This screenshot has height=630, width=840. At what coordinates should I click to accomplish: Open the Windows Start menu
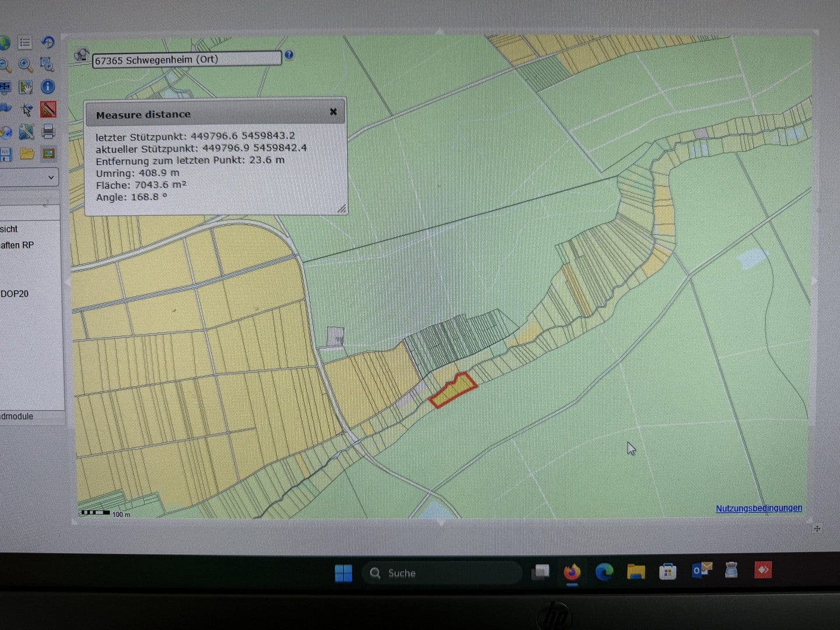coord(344,573)
